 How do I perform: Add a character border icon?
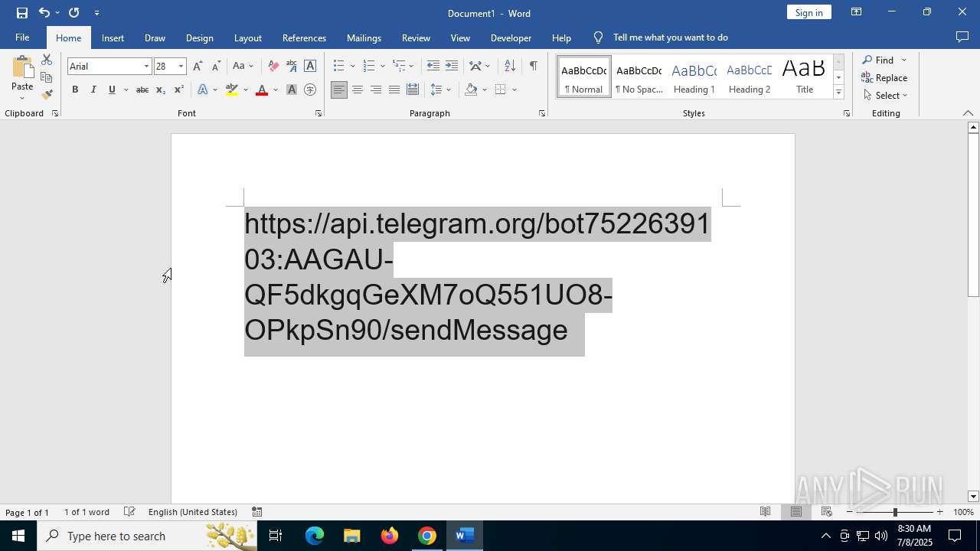coord(310,67)
